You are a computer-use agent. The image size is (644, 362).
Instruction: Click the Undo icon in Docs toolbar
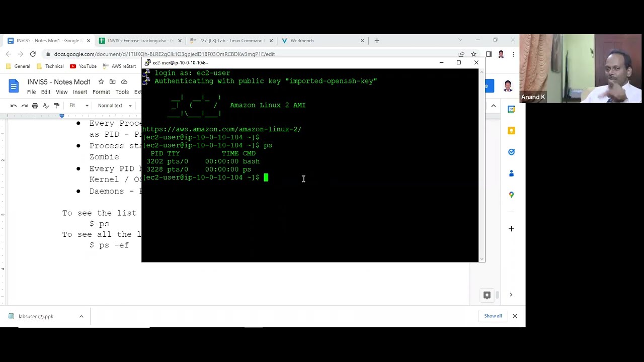point(14,106)
